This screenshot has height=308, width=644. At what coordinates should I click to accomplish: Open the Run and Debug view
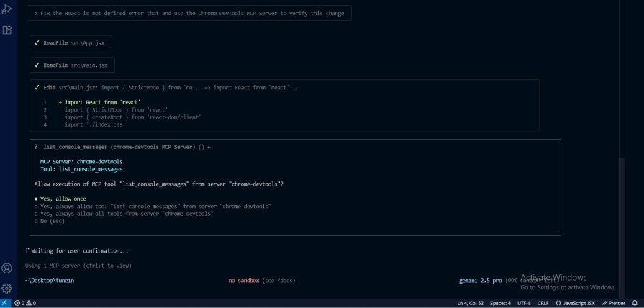click(x=7, y=10)
